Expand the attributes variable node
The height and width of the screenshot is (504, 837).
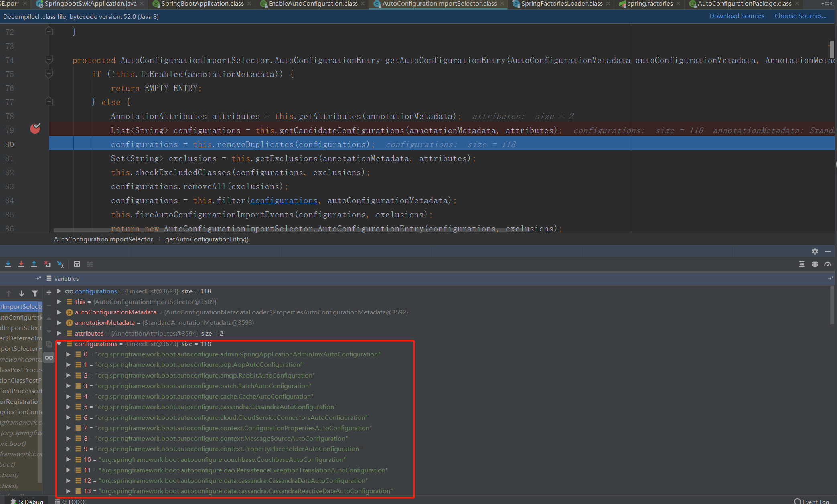pos(59,333)
